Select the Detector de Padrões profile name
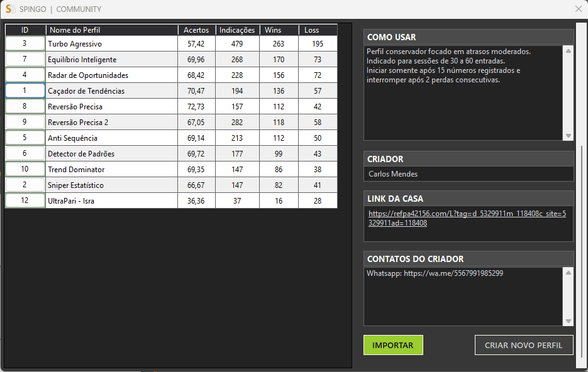The height and width of the screenshot is (372, 588). pos(81,154)
